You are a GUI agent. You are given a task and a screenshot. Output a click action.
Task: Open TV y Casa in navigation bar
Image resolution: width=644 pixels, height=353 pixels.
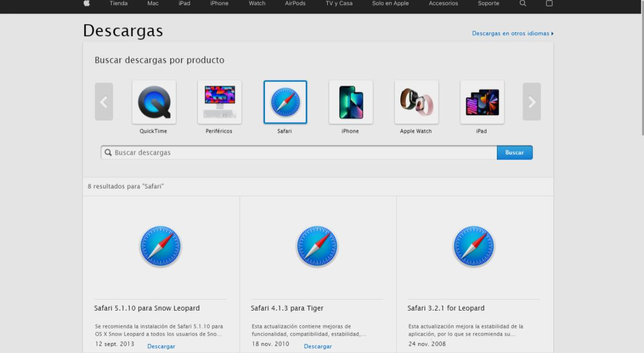(x=339, y=4)
